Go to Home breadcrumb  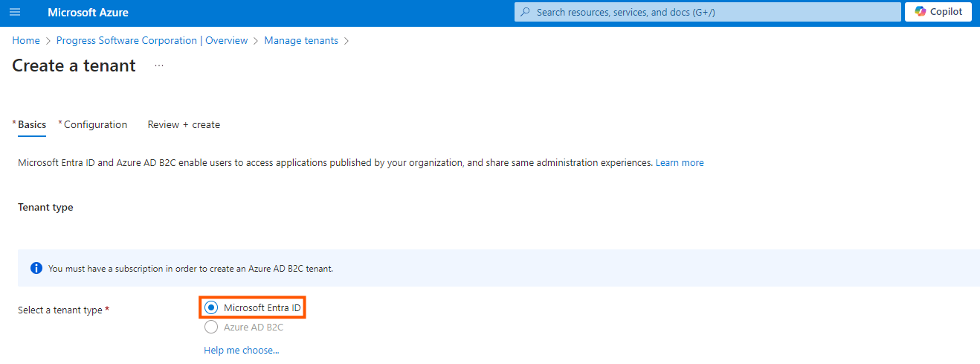26,40
